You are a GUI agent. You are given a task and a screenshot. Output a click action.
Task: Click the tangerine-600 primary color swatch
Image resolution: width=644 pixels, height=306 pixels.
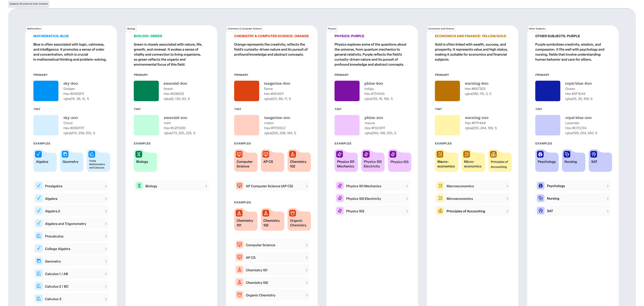coord(247,91)
